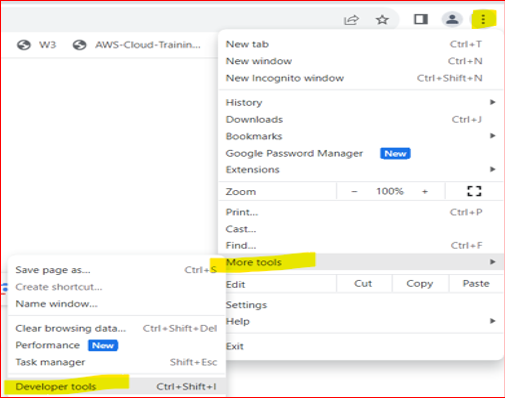Click the 100% zoom level value
Image resolution: width=505 pixels, height=398 pixels.
point(390,191)
